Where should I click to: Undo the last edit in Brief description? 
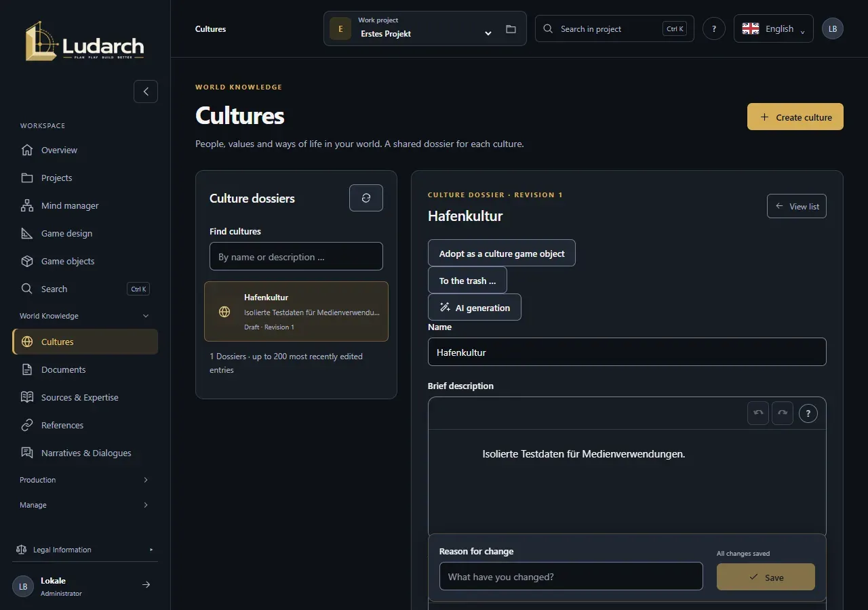(758, 413)
